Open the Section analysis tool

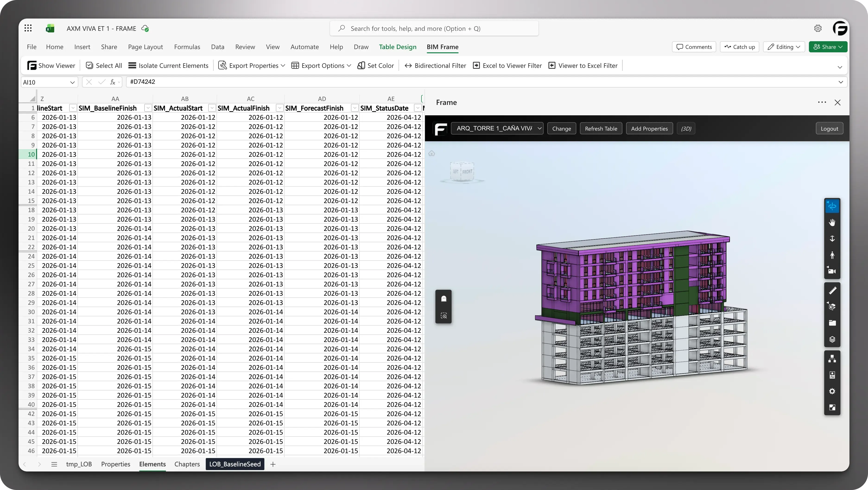(x=832, y=307)
